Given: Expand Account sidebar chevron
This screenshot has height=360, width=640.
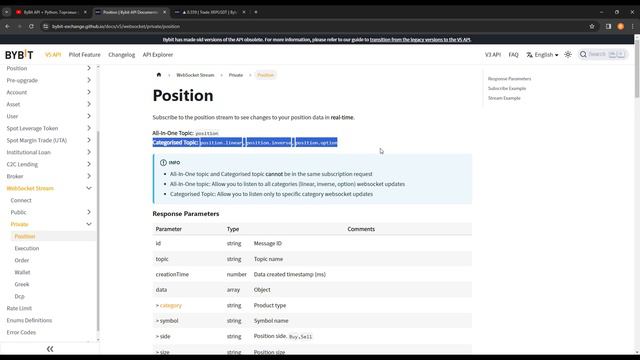Looking at the screenshot, I should [89, 92].
